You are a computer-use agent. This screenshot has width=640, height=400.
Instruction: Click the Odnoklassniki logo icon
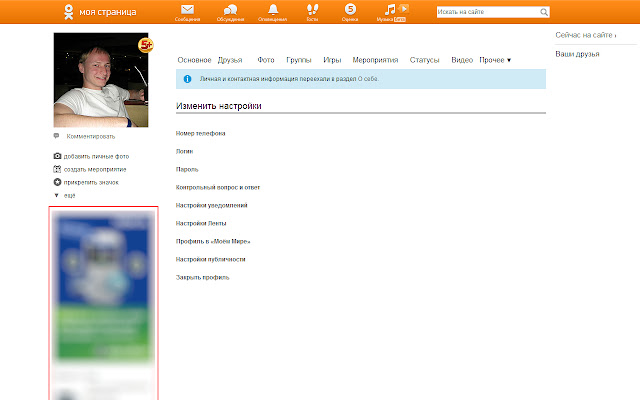click(69, 12)
